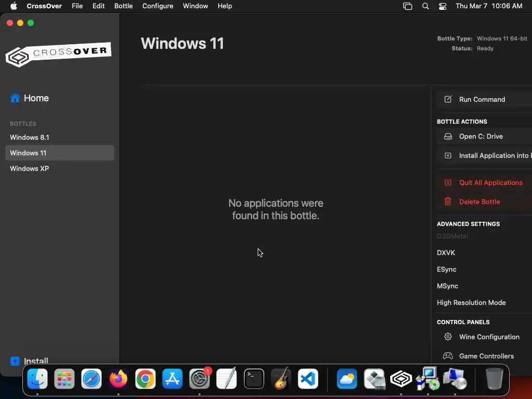The image size is (532, 399).
Task: Open the Home section in sidebar
Action: 30,98
